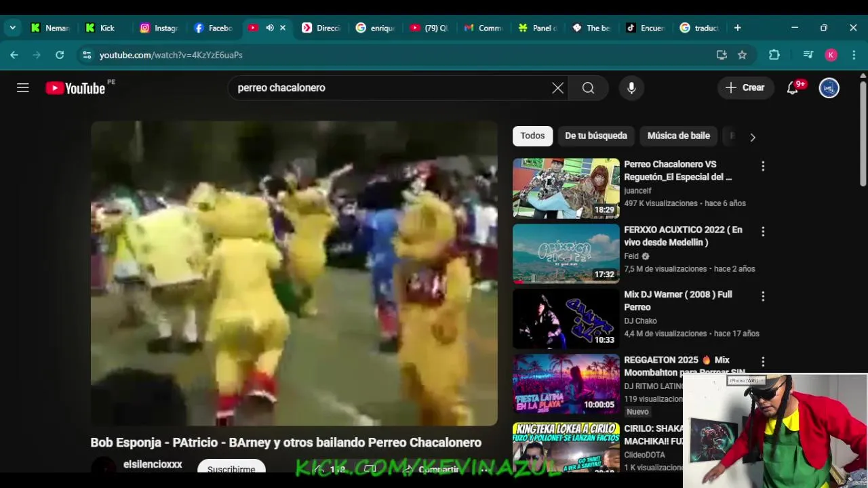
Task: Mute the playing YouTube tab
Action: click(270, 28)
